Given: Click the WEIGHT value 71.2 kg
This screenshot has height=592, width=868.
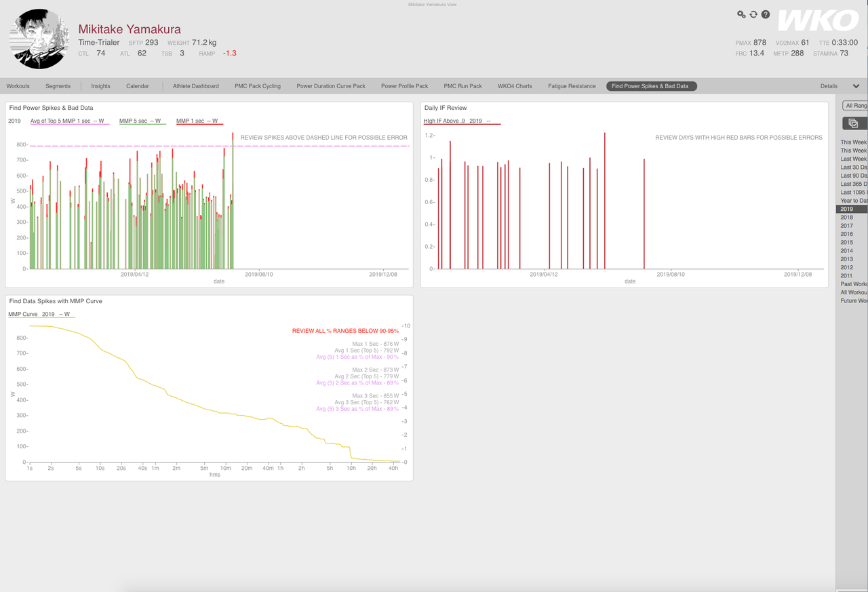Looking at the screenshot, I should tap(204, 43).
